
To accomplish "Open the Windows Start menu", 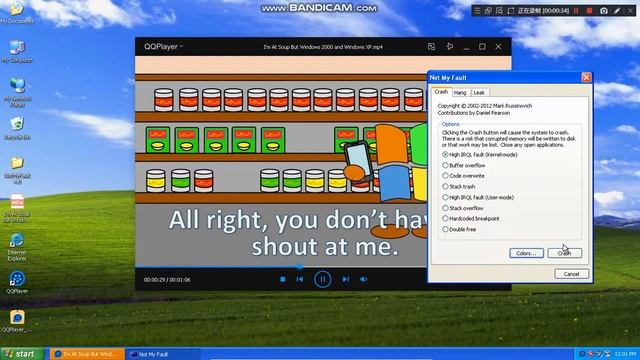I will point(22,354).
